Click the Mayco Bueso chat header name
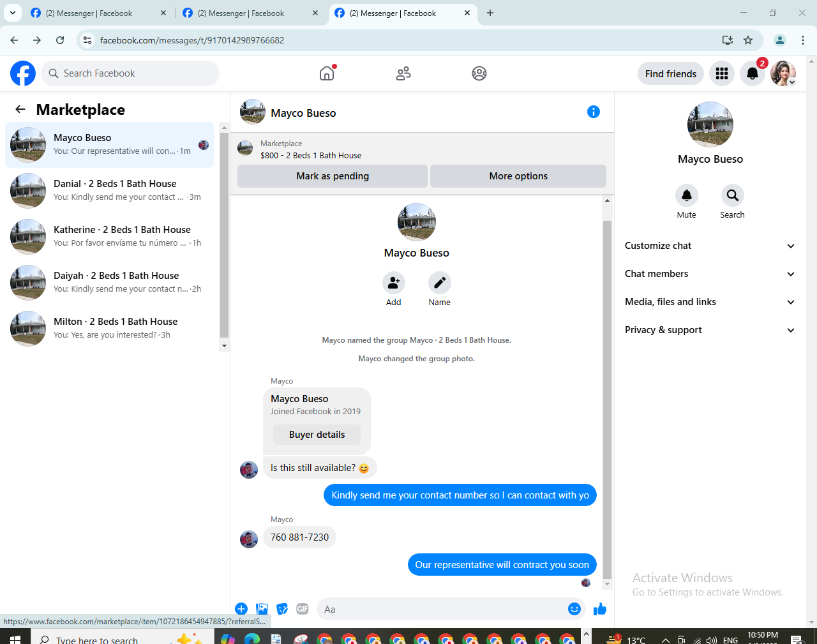The width and height of the screenshot is (817, 644). click(x=303, y=113)
